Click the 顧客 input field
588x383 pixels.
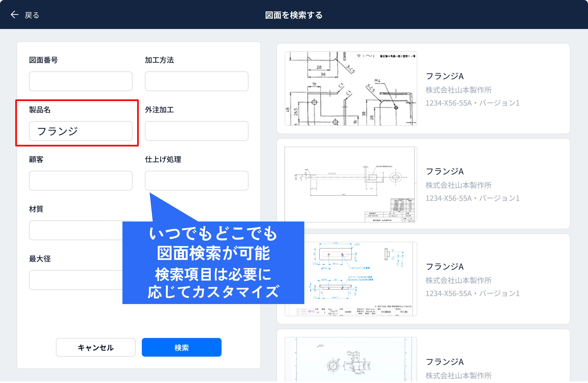81,181
